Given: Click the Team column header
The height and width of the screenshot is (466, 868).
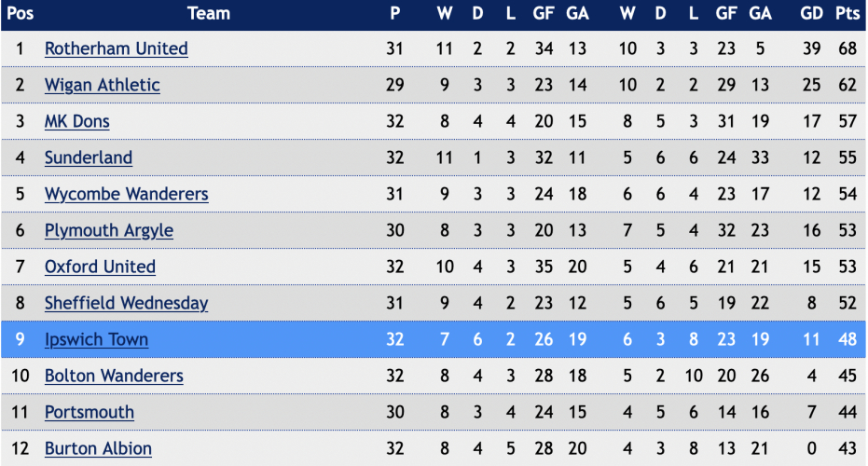Looking at the screenshot, I should pyautogui.click(x=209, y=13).
